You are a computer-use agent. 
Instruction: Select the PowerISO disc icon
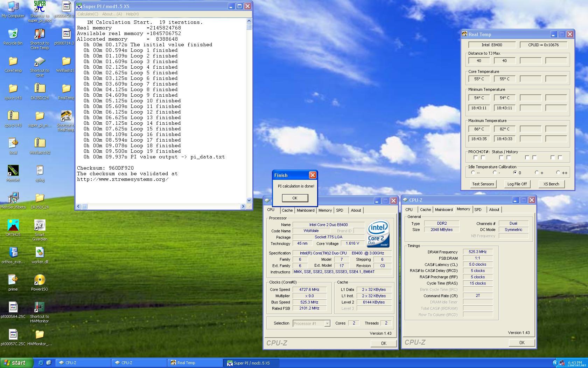pyautogui.click(x=40, y=283)
